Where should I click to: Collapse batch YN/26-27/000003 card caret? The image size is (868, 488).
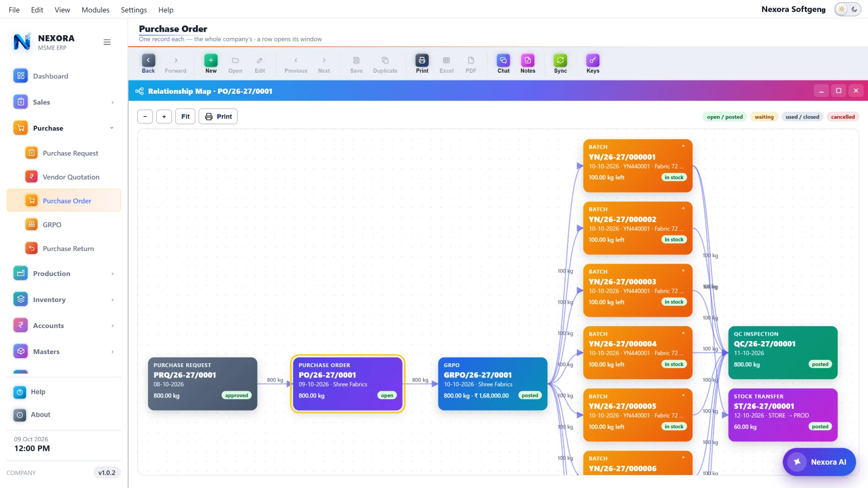(683, 271)
